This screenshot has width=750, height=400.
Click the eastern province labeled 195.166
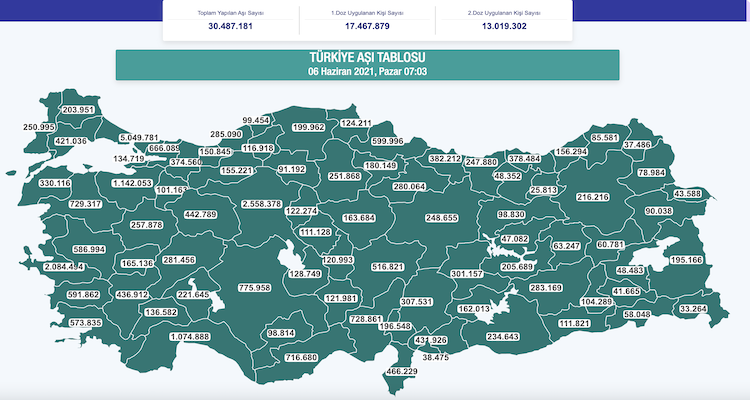coord(687,260)
